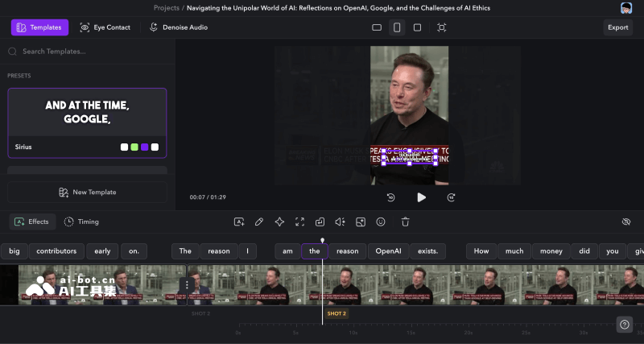The image size is (644, 344).
Task: Click the sparkle AI effects icon
Action: [x=279, y=222]
